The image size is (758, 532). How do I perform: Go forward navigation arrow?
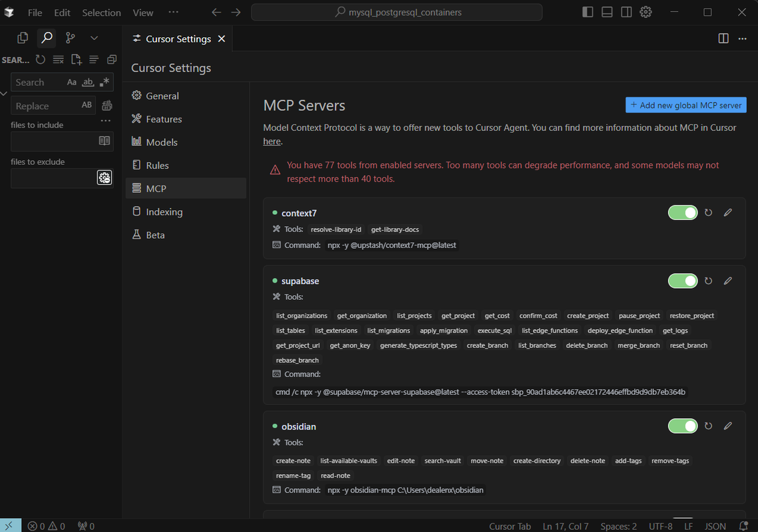(x=236, y=13)
